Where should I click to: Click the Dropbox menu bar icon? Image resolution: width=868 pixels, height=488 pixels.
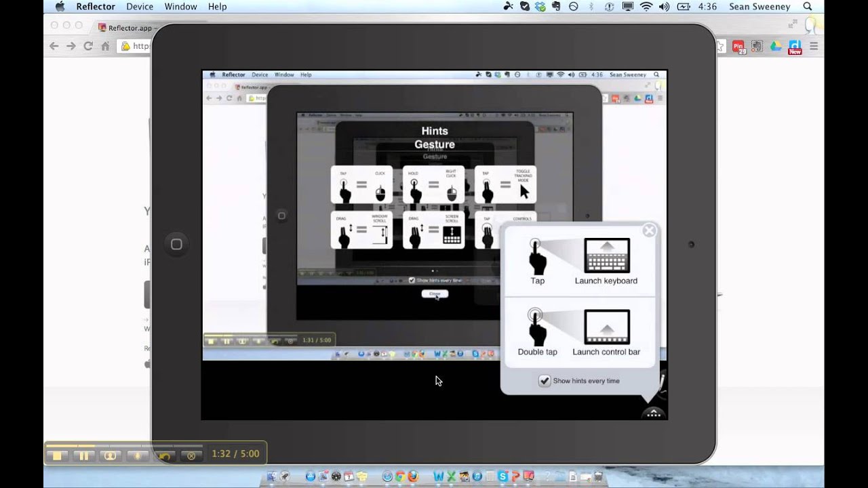[541, 7]
